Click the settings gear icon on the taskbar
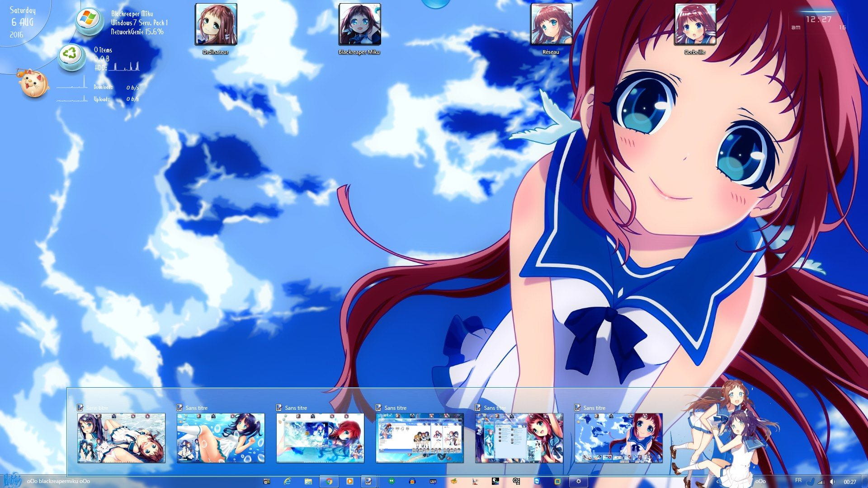Screen dimensions: 868x488 (579, 482)
